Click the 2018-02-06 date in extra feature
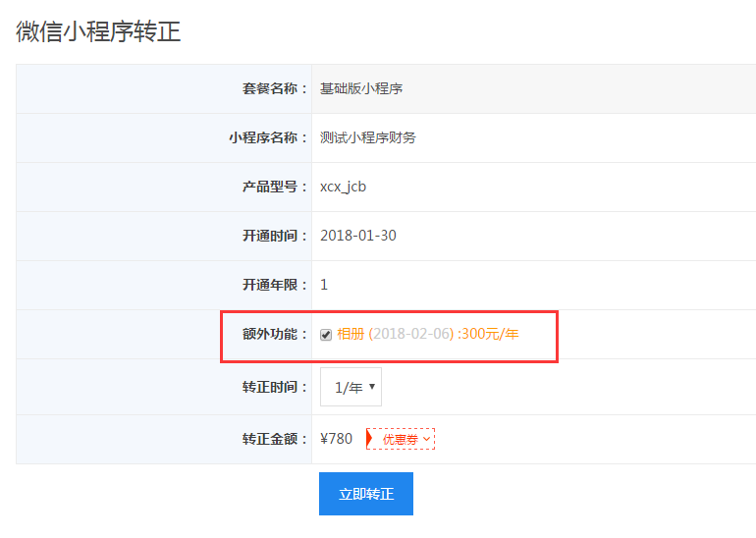The image size is (756, 538). (x=409, y=334)
